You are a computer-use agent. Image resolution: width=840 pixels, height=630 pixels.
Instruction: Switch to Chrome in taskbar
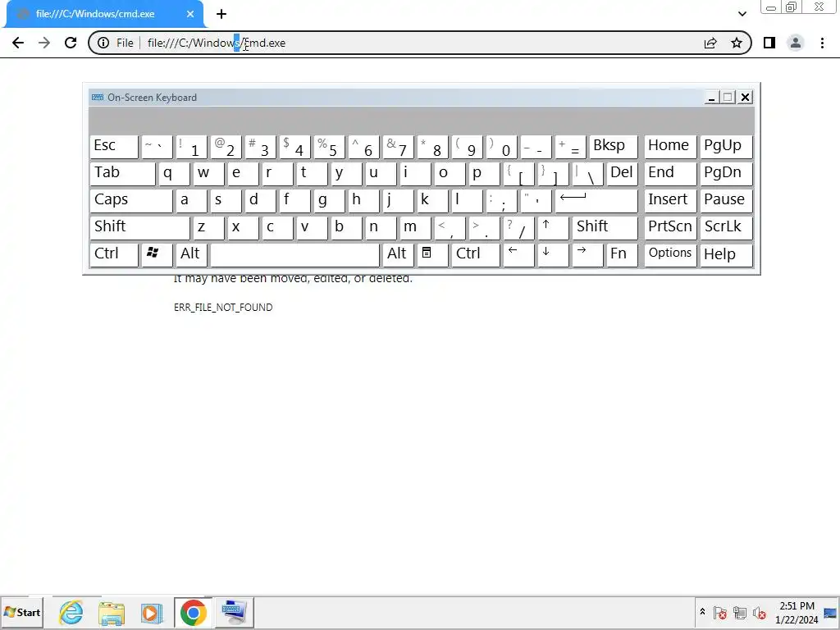(x=194, y=612)
